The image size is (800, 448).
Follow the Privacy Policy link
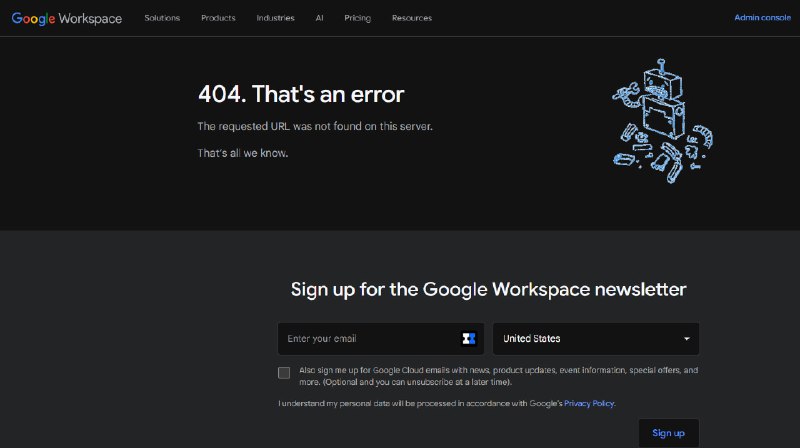(589, 403)
